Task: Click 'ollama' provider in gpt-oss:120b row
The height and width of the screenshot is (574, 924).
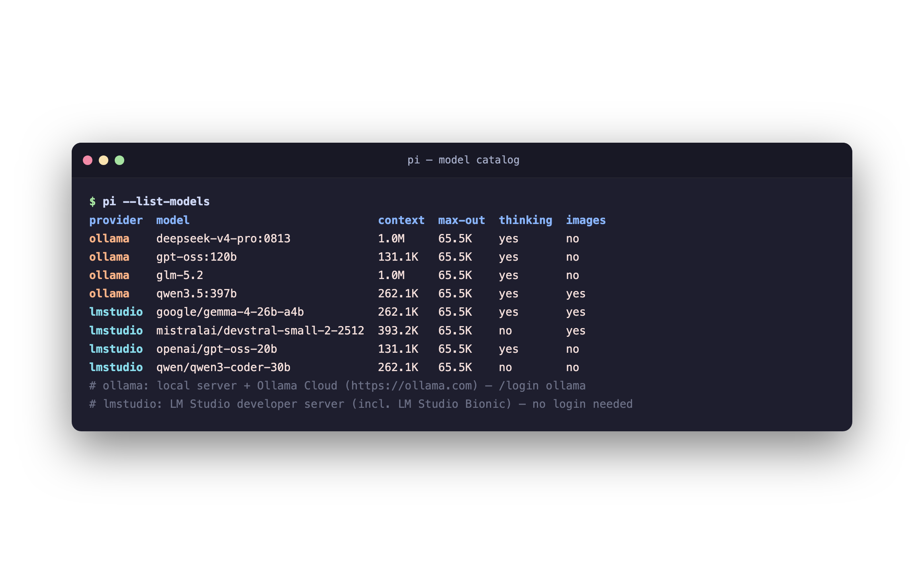Action: 109,257
